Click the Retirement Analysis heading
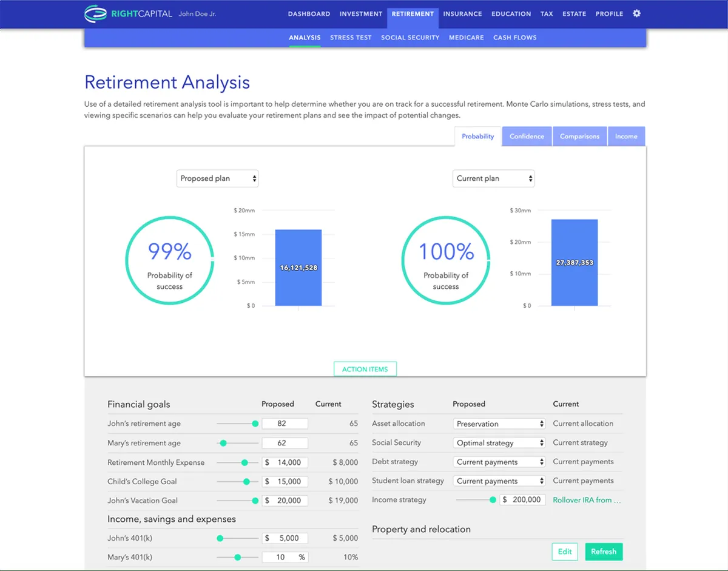Viewport: 728px width, 571px height. (167, 83)
